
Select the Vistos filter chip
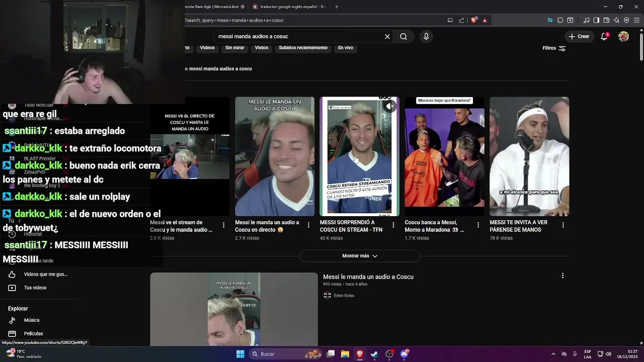pyautogui.click(x=262, y=48)
